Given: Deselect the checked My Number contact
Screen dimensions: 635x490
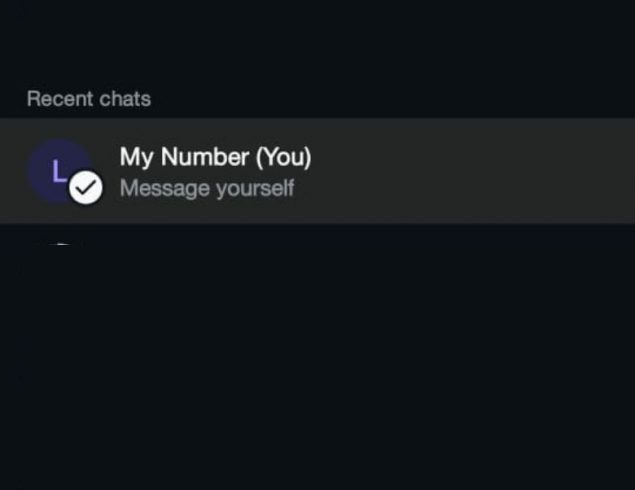Looking at the screenshot, I should [86, 187].
